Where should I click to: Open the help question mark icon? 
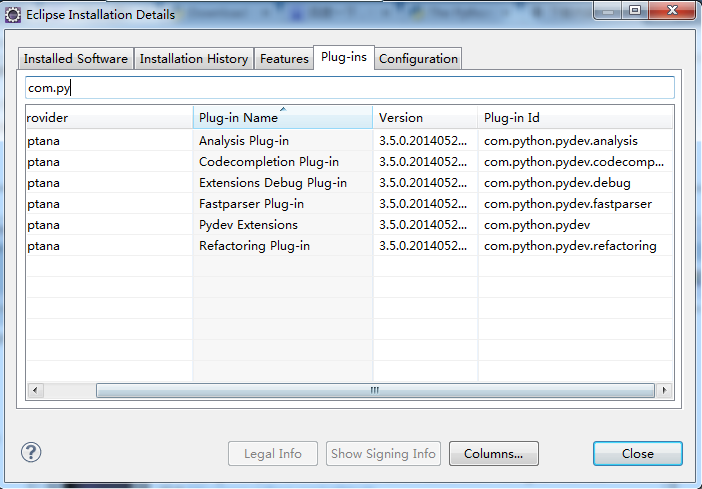coord(31,452)
